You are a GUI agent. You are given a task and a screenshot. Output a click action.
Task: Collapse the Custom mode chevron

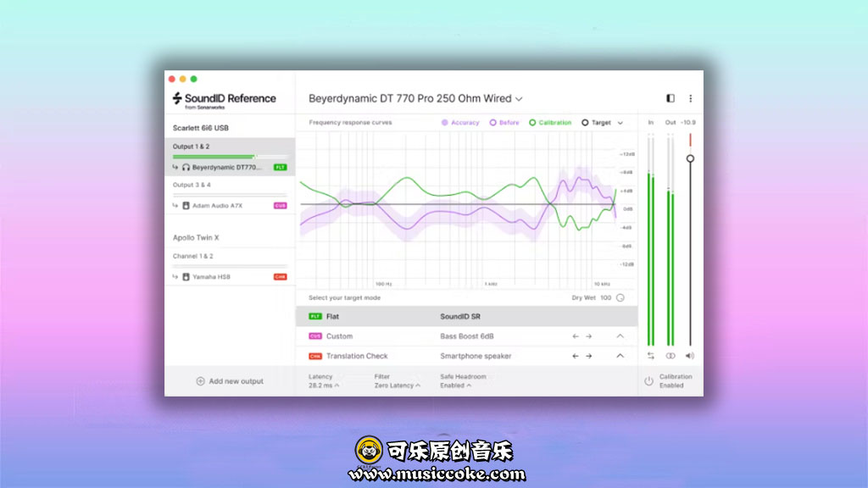[620, 336]
